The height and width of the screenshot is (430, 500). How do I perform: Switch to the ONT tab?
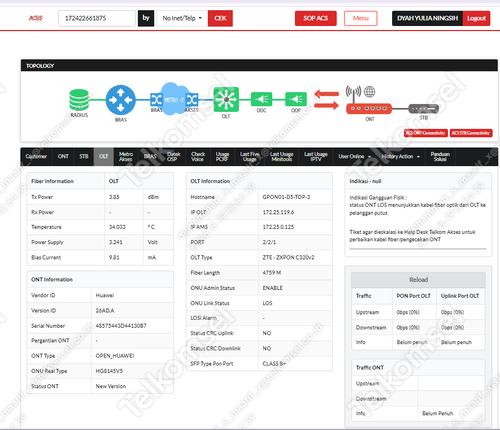tap(63, 156)
